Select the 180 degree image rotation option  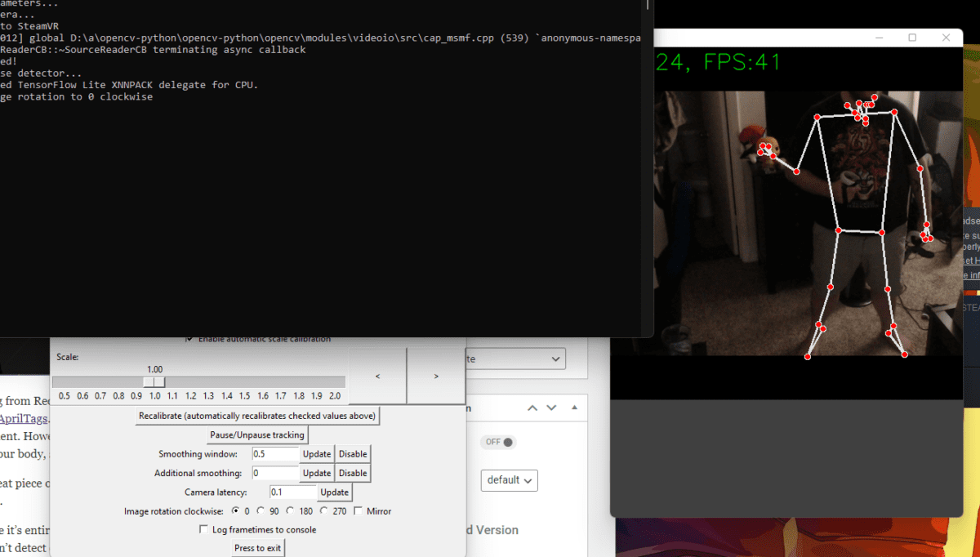click(291, 511)
